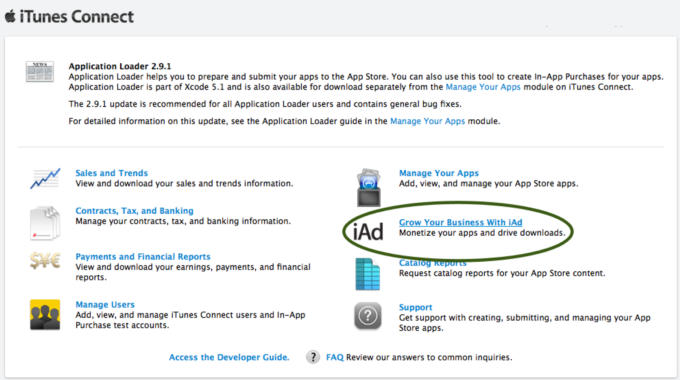Click 'View and download your earnings, payments' description
The width and height of the screenshot is (680, 380).
(193, 272)
